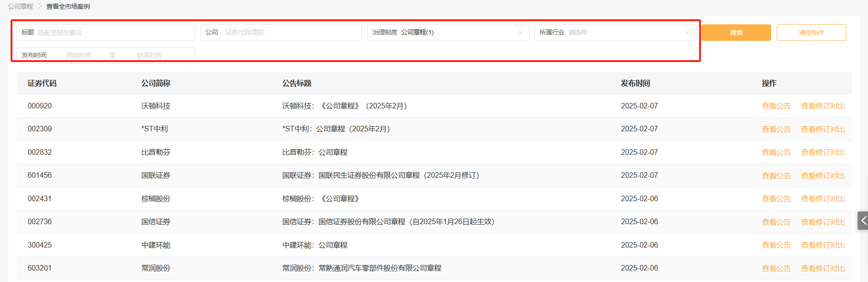The width and height of the screenshot is (868, 282).
Task: Click securities code 603201
Action: pyautogui.click(x=39, y=268)
